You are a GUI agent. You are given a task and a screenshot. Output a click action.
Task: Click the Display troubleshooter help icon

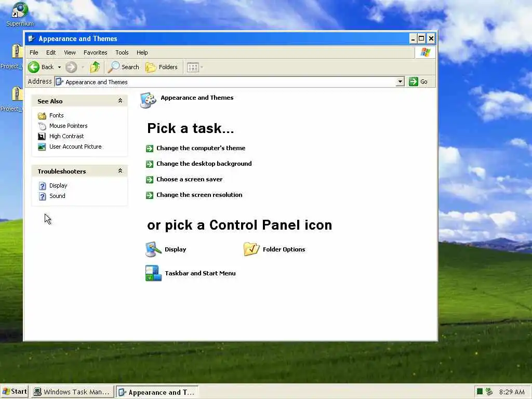(x=43, y=186)
